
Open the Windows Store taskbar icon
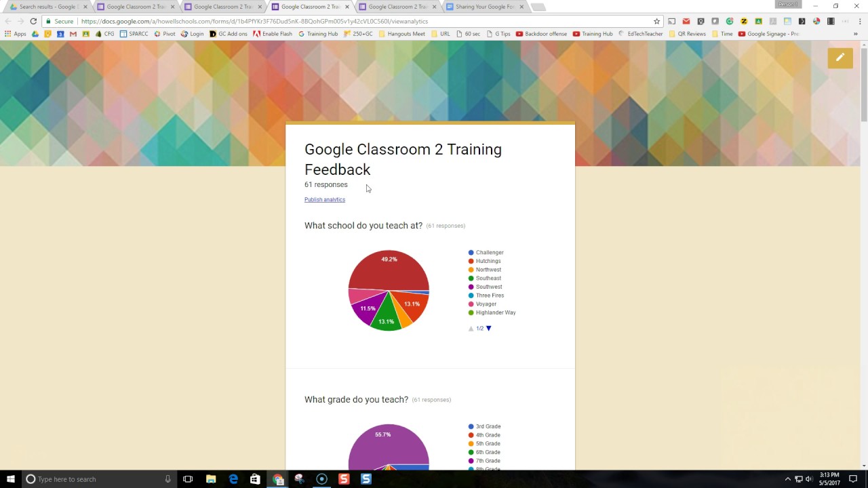point(255,479)
